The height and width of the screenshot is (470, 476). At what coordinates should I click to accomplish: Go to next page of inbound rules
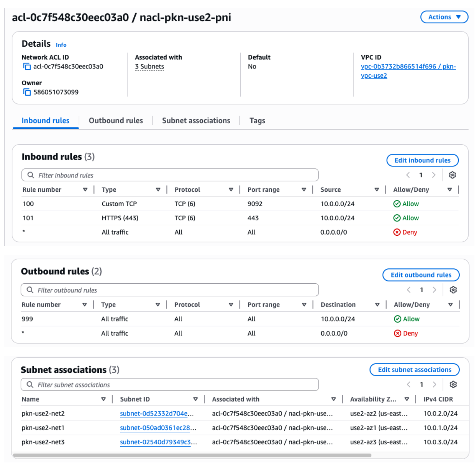click(x=434, y=175)
